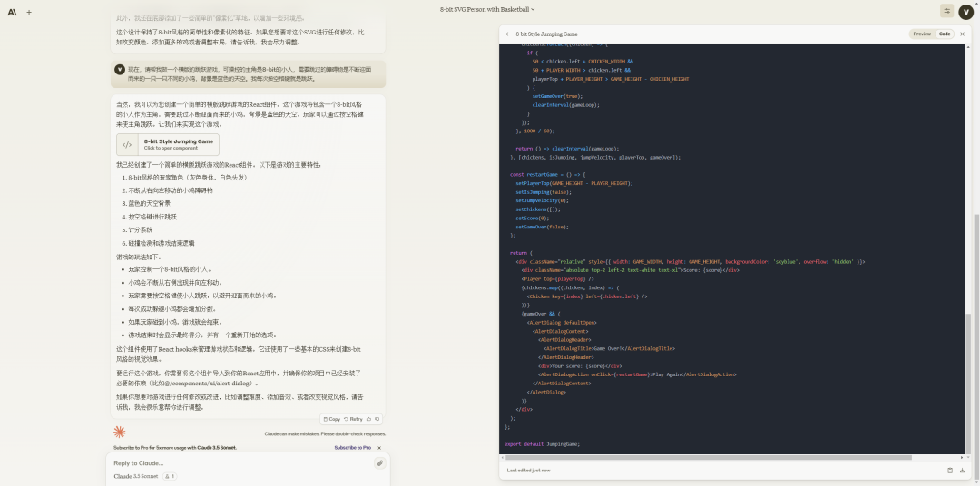
Task: Copy artifact code with clipboard icon
Action: [x=950, y=471]
